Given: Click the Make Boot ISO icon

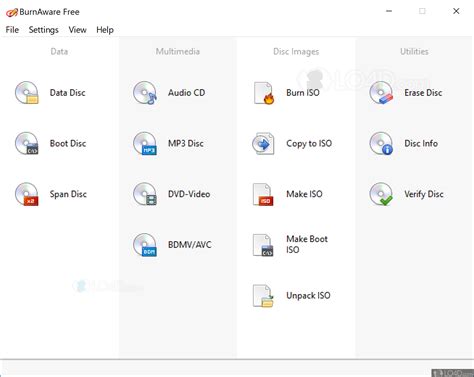Looking at the screenshot, I should click(263, 245).
